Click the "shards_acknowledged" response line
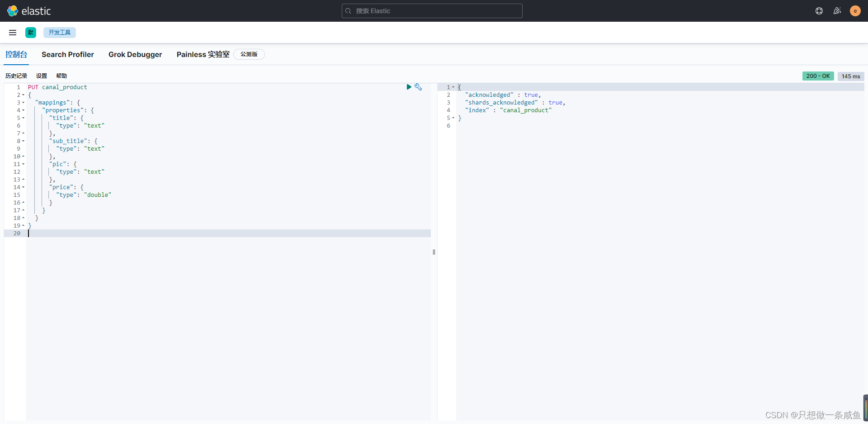The width and height of the screenshot is (868, 424). pos(515,103)
